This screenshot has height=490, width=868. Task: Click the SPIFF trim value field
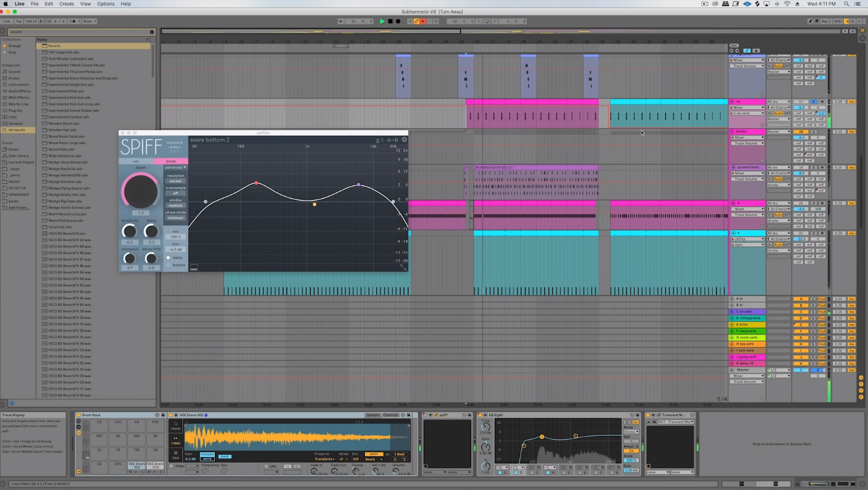pyautogui.click(x=175, y=250)
